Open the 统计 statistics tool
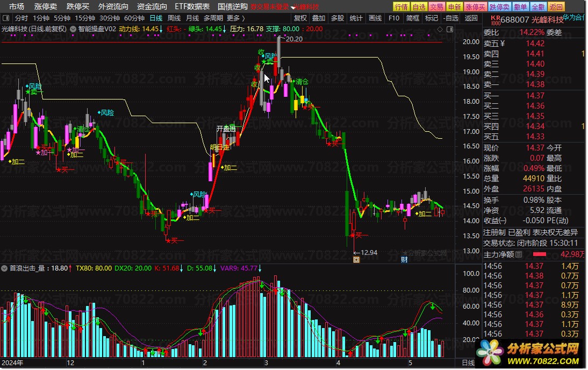The height and width of the screenshot is (370, 588). [356, 18]
